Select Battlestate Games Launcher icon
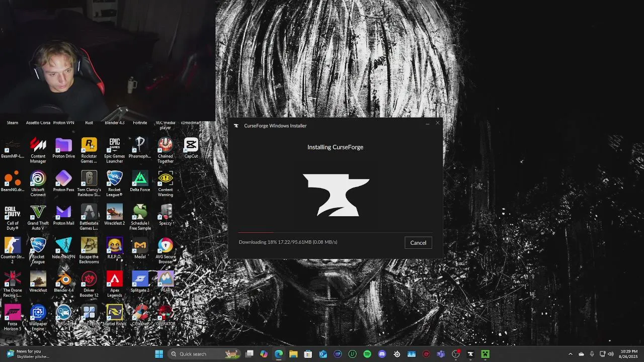Screen dimensions: 644x362 coord(89,218)
